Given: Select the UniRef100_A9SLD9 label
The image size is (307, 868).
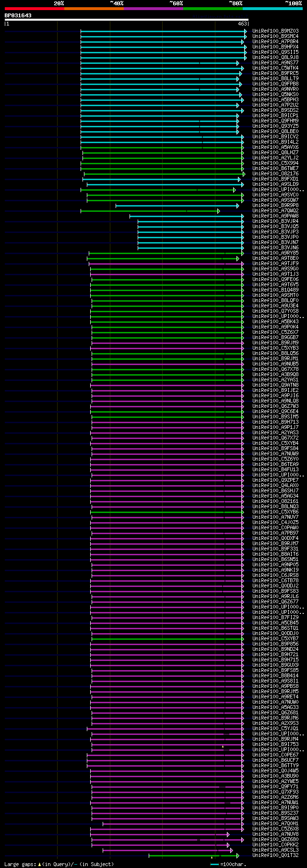Looking at the screenshot, I should 275,184.
